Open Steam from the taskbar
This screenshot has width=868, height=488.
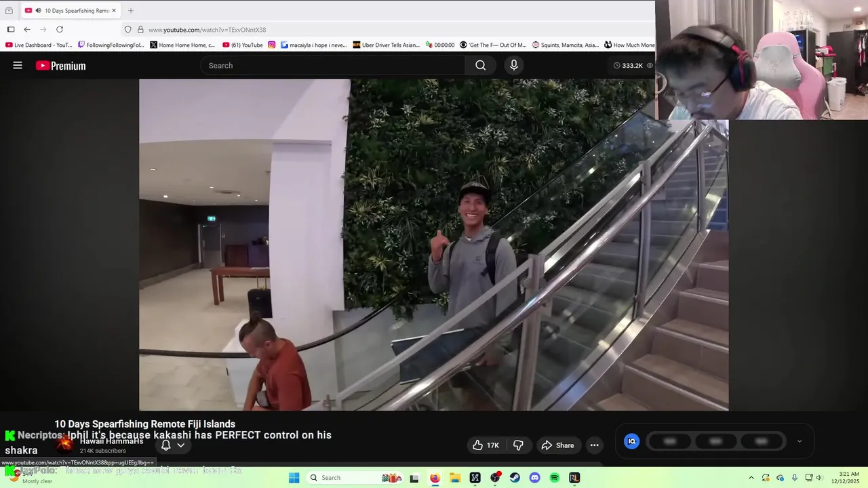[x=515, y=478]
